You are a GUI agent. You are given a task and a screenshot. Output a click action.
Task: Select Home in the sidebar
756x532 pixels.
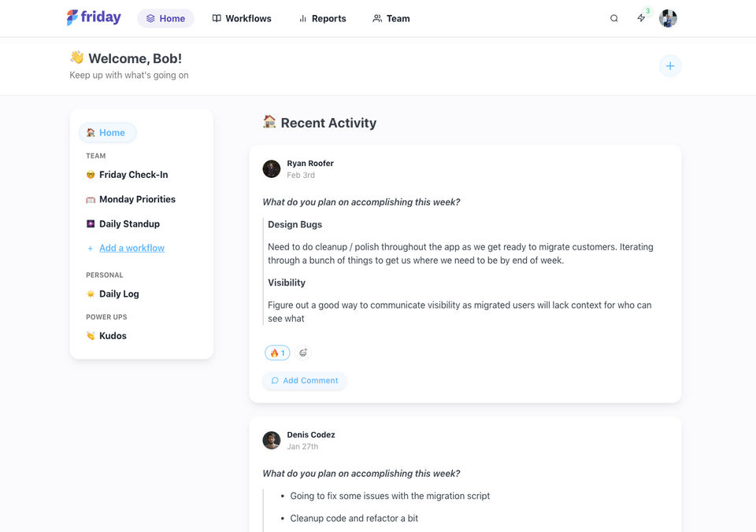pyautogui.click(x=108, y=132)
